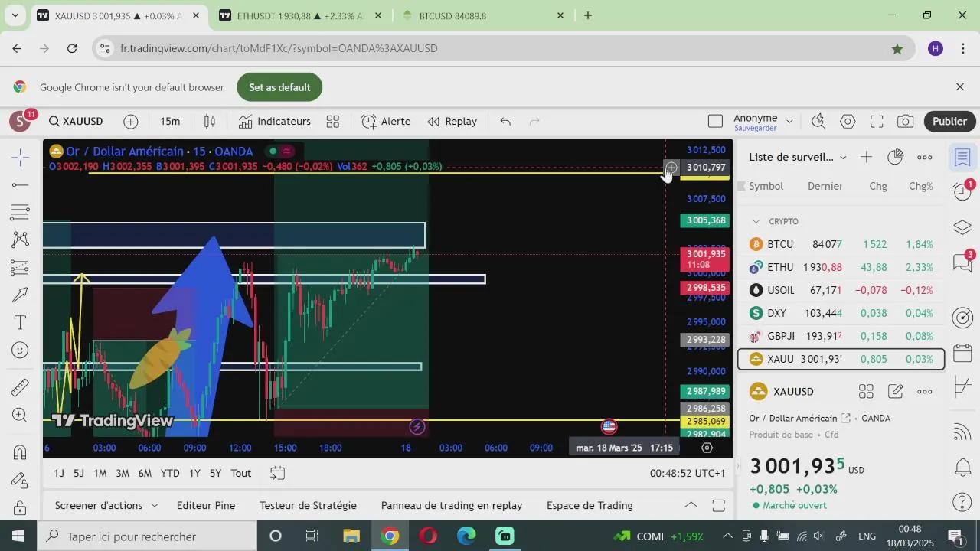Select the ruler measure tool
The image size is (980, 551).
point(21,387)
